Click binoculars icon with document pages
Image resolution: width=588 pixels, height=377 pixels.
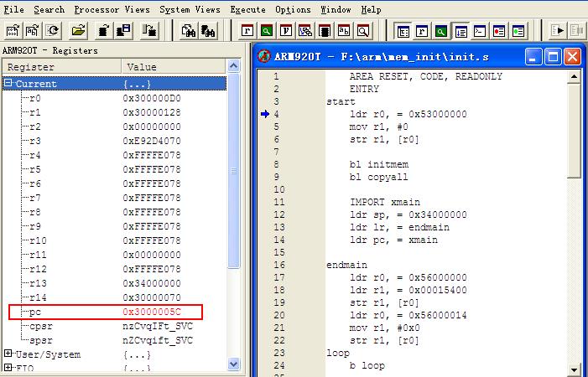(x=188, y=31)
